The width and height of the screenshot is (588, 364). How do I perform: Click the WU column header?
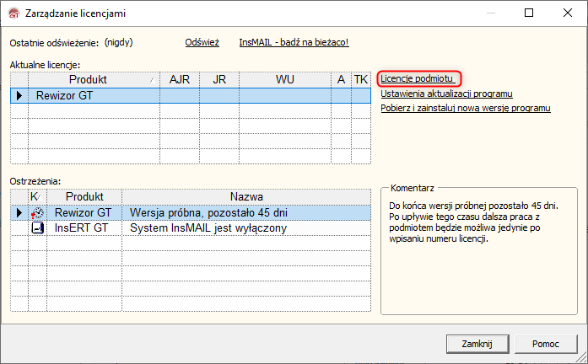coord(285,79)
